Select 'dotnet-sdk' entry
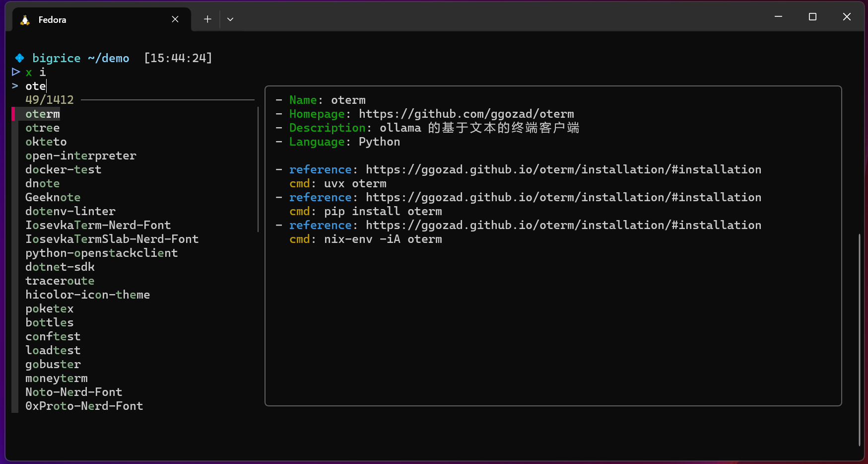The image size is (868, 464). [x=60, y=267]
